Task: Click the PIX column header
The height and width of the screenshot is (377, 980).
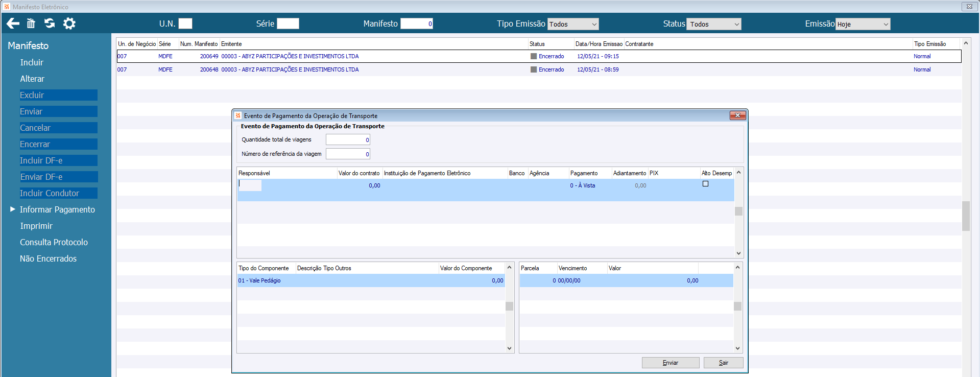Action: [654, 173]
